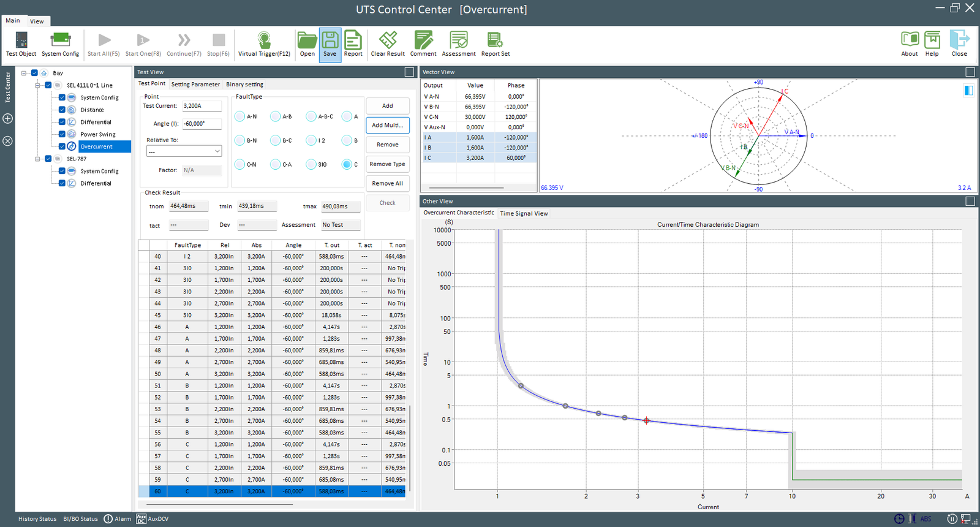The image size is (980, 527).
Task: Click the Virtual Trigger(F12) icon
Action: click(x=264, y=40)
